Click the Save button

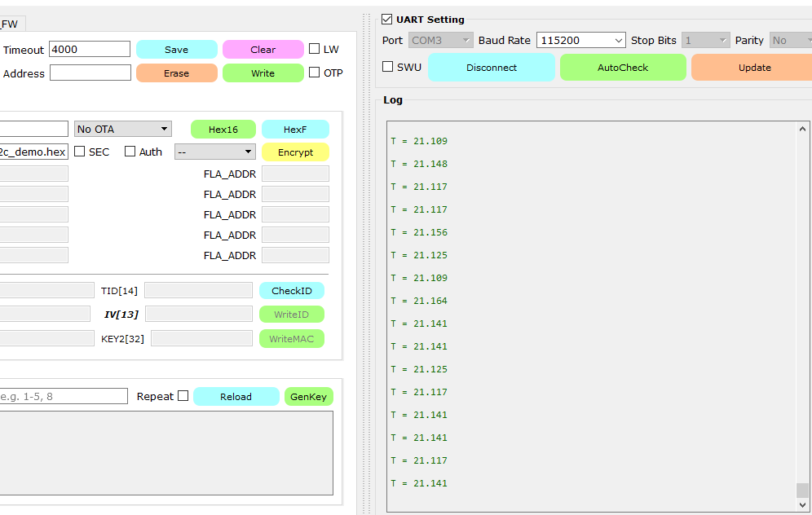(x=176, y=50)
